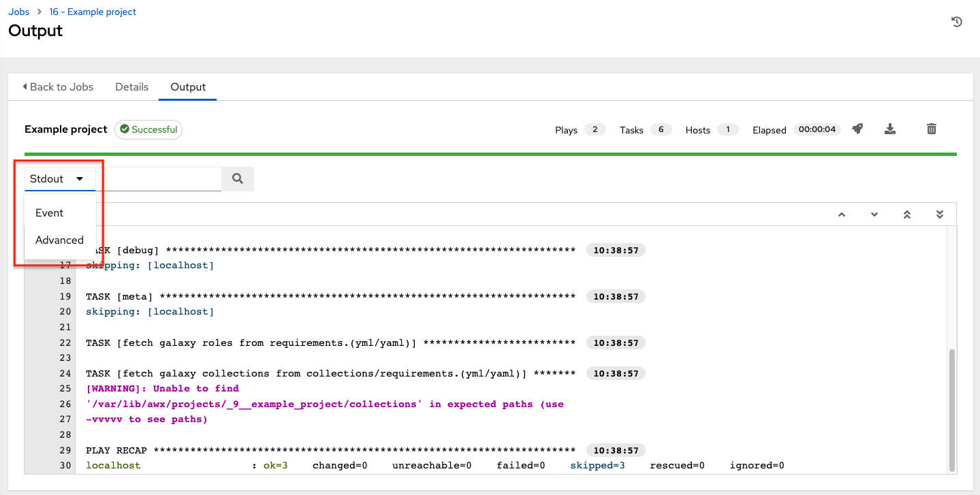The height and width of the screenshot is (495, 980).
Task: Open the 16 - Example project breadcrumb
Action: pyautogui.click(x=93, y=12)
